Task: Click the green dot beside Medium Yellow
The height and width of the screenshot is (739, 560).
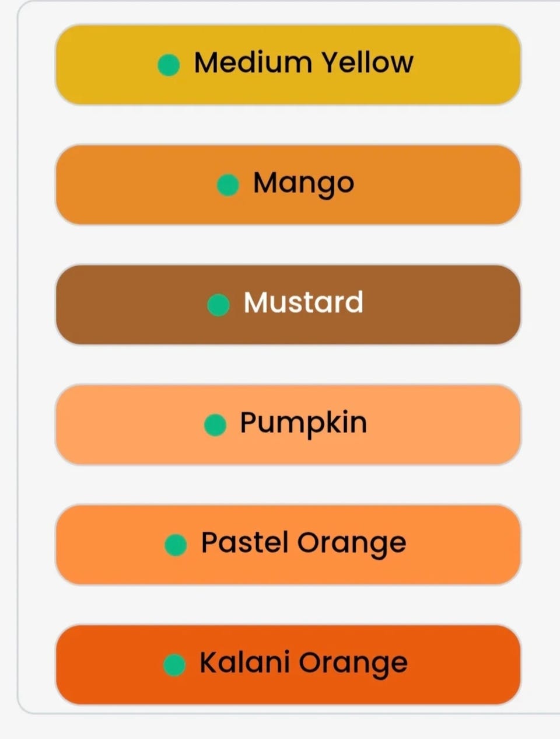Action: click(x=169, y=65)
